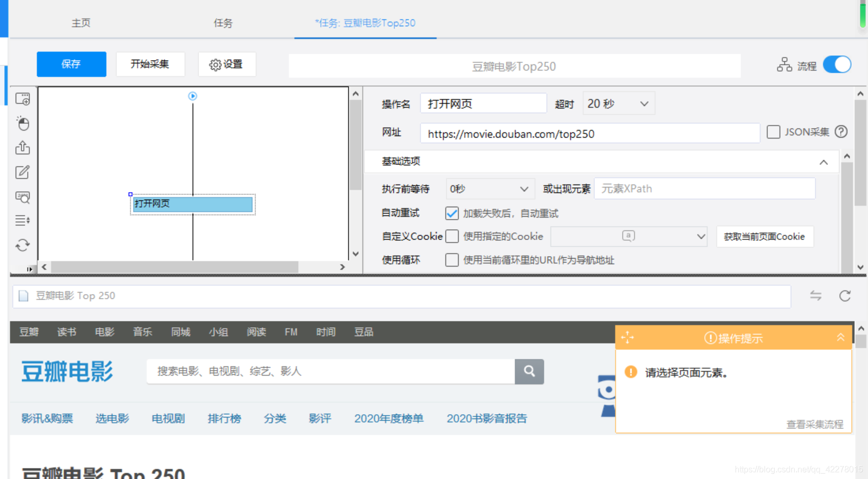
Task: Click the small toggle at sidebar bottom
Action: point(29,269)
